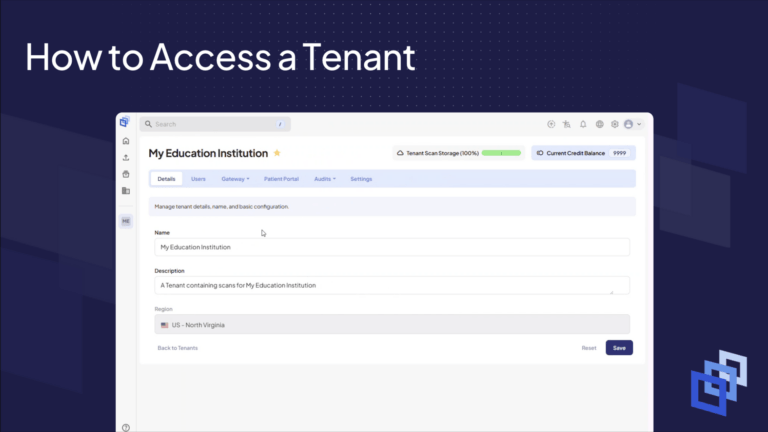Click into the Name input field
This screenshot has height=432, width=768.
click(392, 247)
